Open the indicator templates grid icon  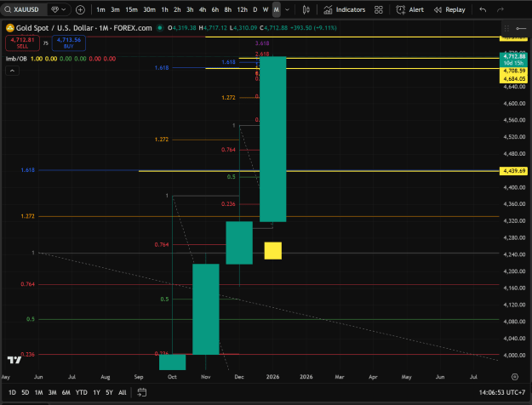(378, 10)
